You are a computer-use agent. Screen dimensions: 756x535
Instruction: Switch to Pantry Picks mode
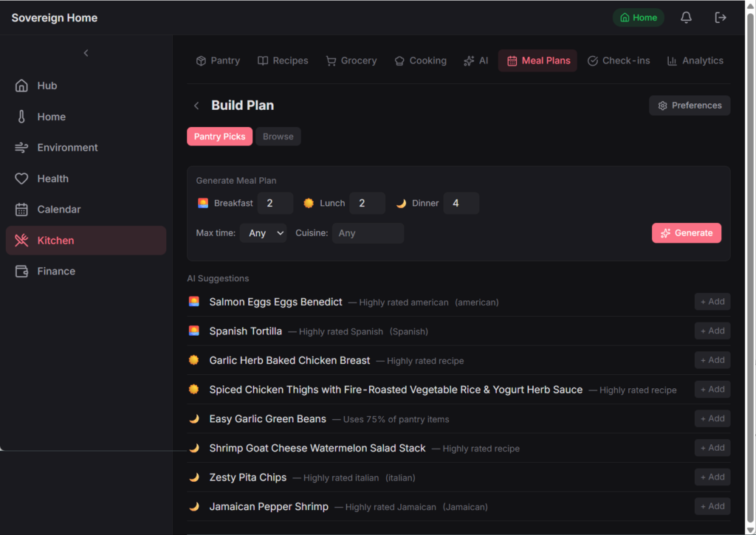(219, 137)
